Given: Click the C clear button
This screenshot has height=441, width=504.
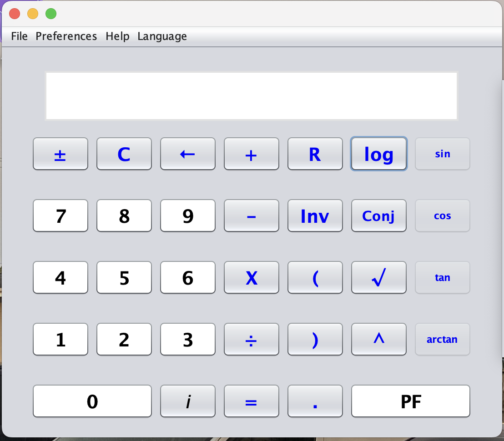Looking at the screenshot, I should point(124,154).
